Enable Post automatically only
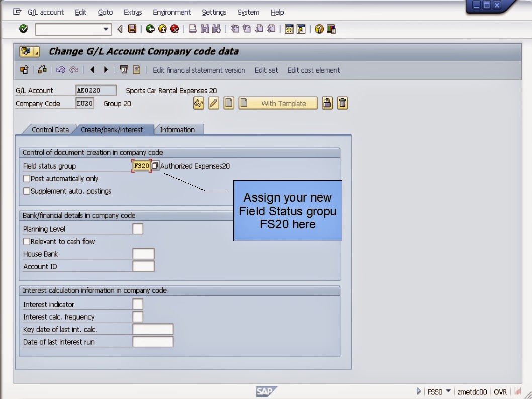The width and height of the screenshot is (532, 399). pos(26,178)
